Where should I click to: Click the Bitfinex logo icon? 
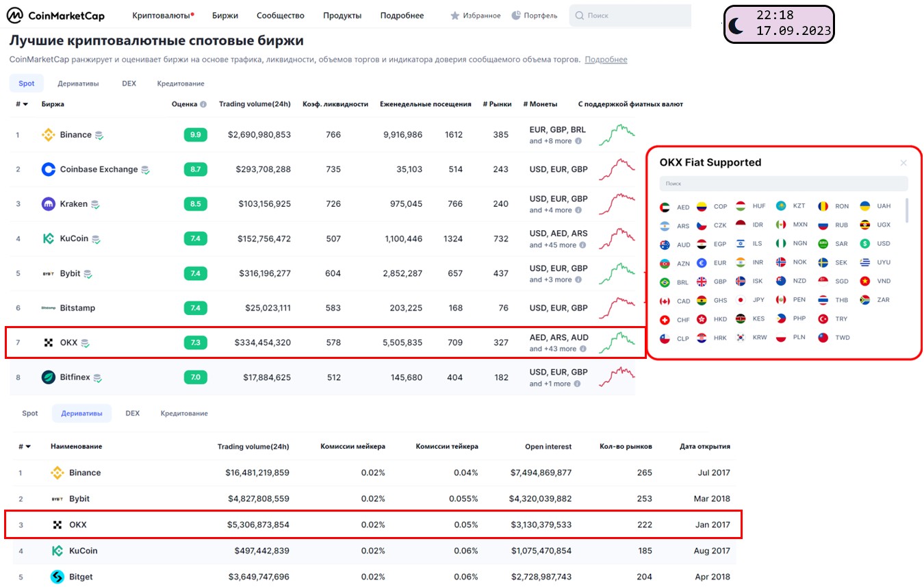pos(48,377)
